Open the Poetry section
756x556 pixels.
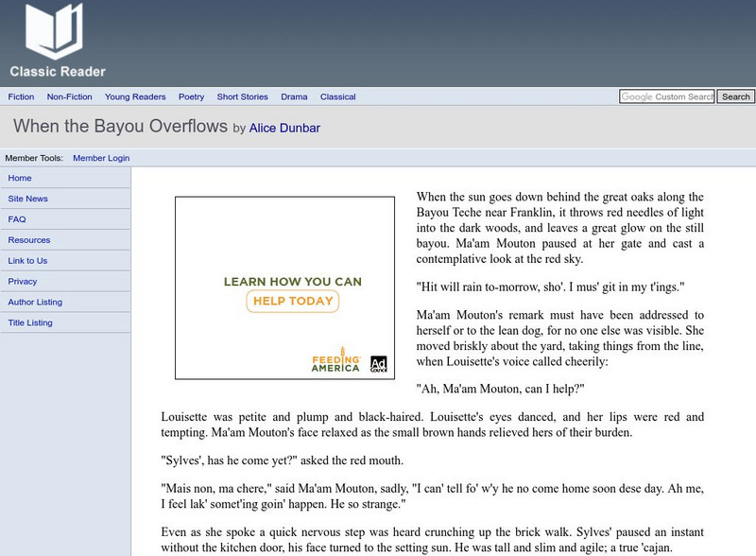coord(192,96)
